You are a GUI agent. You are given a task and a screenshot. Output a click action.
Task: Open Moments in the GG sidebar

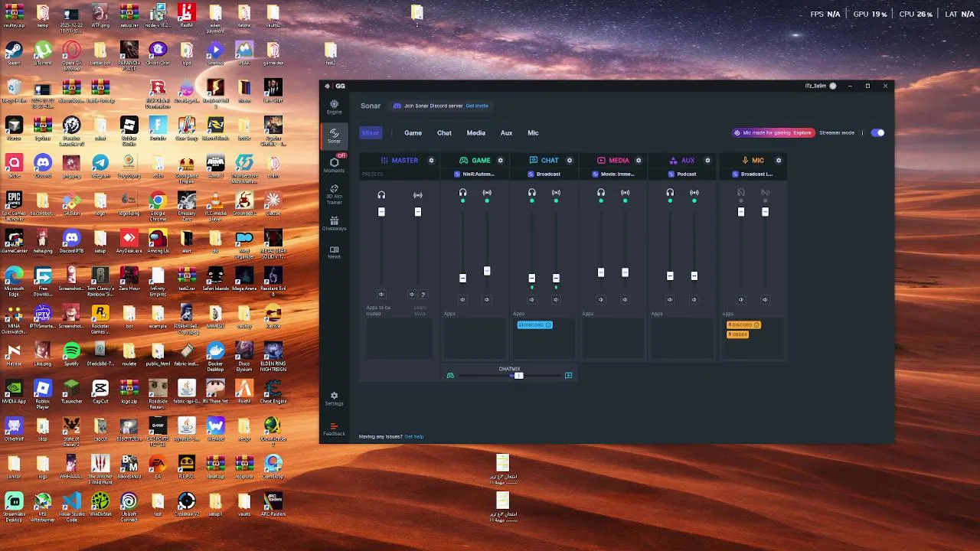pyautogui.click(x=334, y=165)
